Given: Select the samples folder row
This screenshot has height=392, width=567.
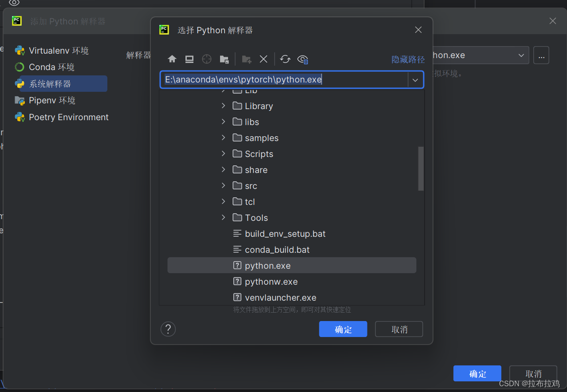Looking at the screenshot, I should click(291, 138).
